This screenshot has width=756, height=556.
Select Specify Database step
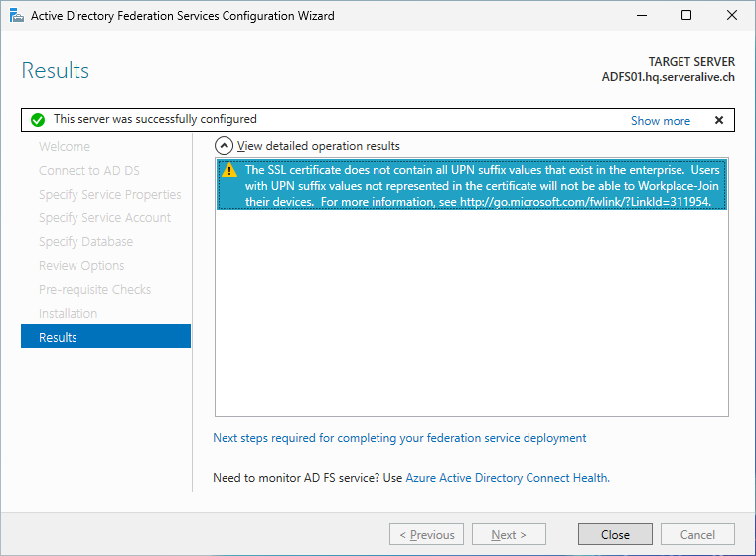(85, 242)
